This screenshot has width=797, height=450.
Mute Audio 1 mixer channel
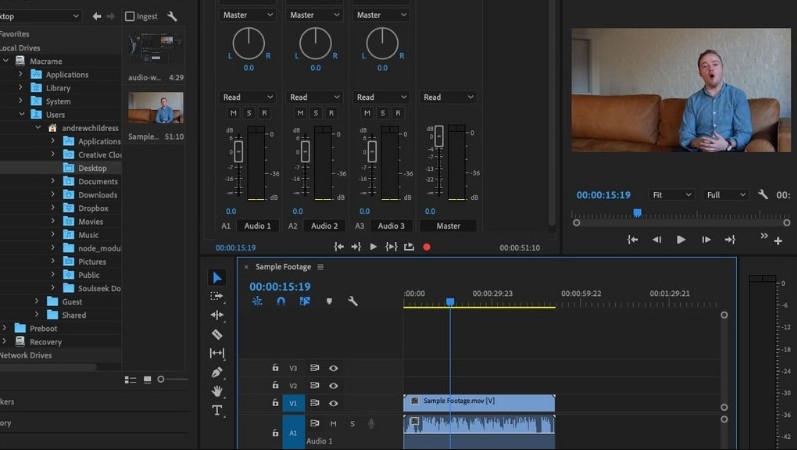tap(233, 113)
